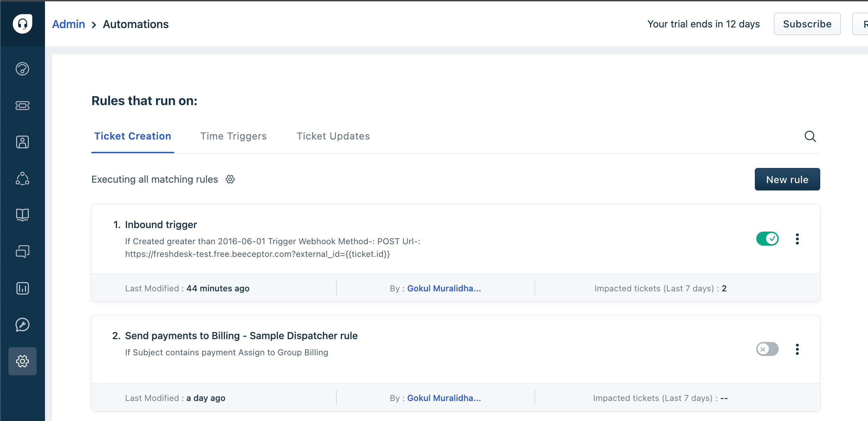Open the Contacts icon in sidebar

(22, 142)
